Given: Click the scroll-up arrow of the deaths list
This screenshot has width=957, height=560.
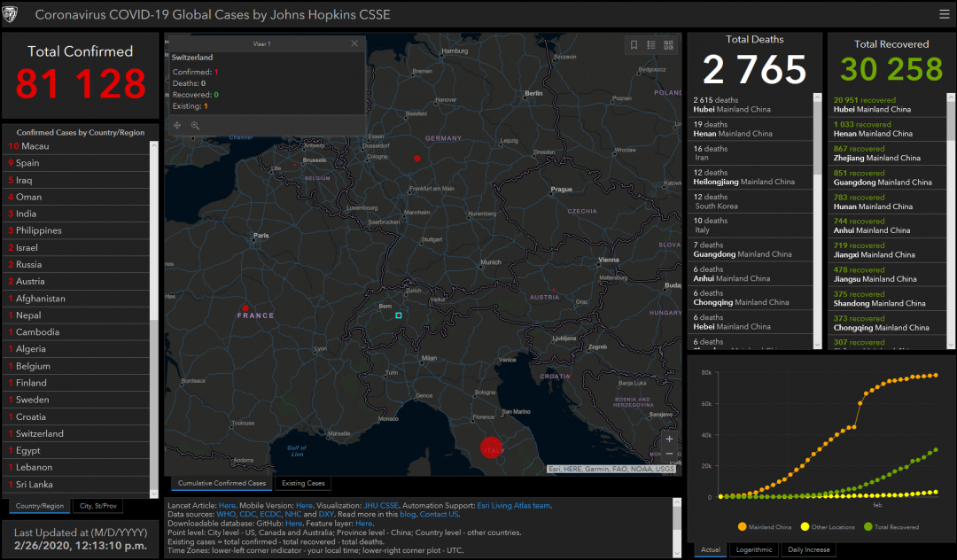Looking at the screenshot, I should coord(818,97).
